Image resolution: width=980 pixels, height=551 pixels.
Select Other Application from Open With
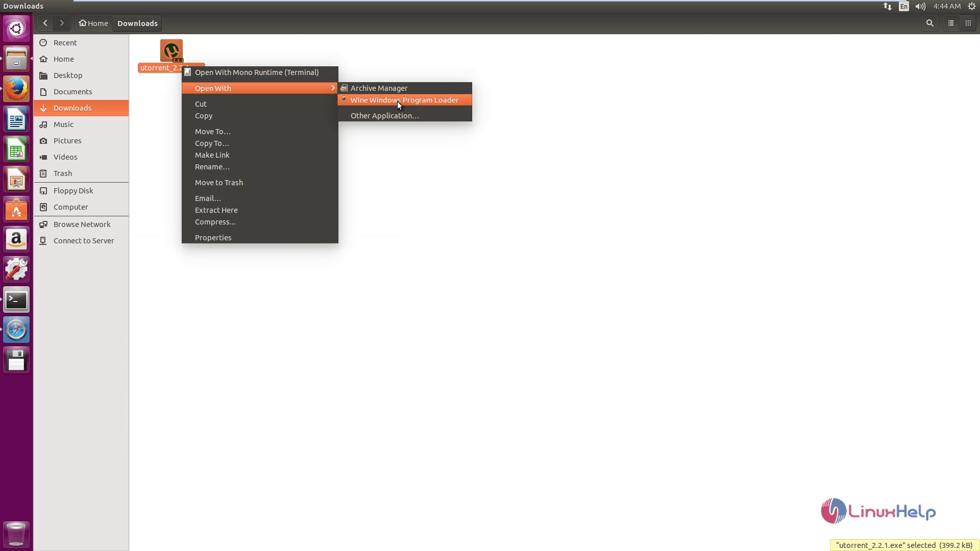tap(384, 115)
